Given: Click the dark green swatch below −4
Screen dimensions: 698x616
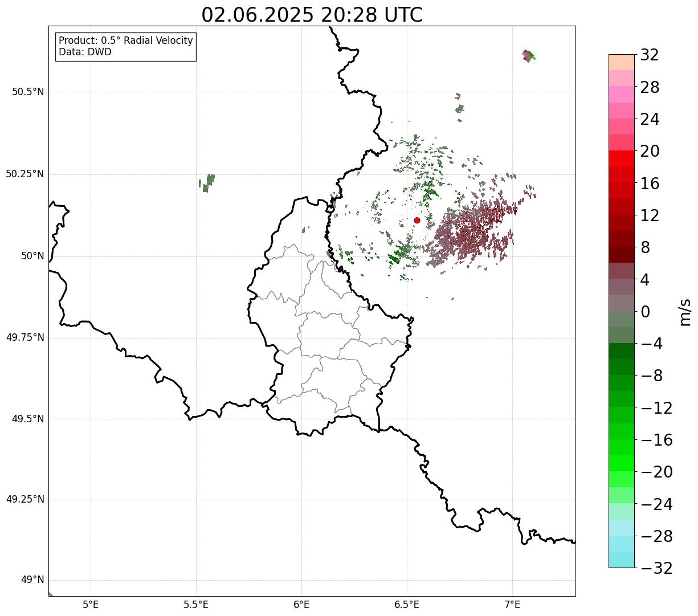Looking at the screenshot, I should [622, 351].
